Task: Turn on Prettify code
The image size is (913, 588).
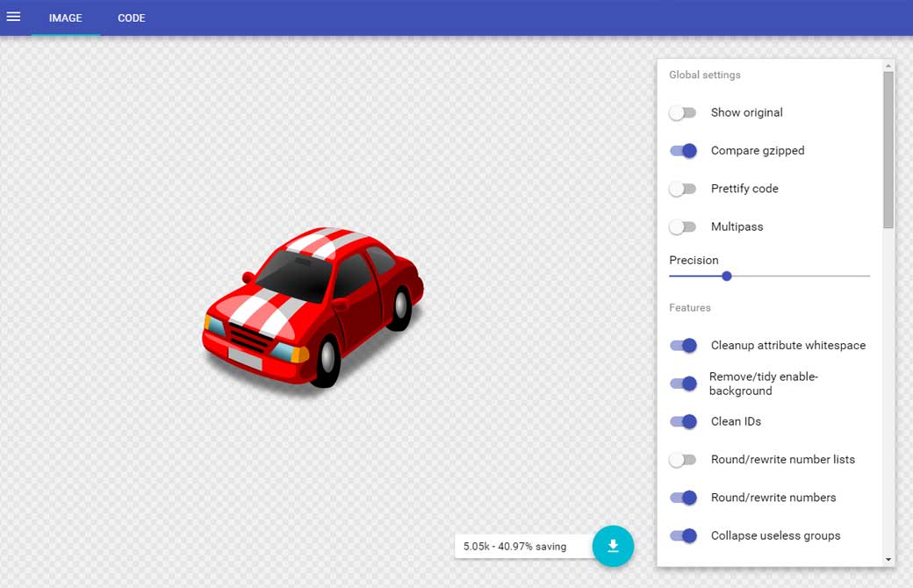Action: coord(682,189)
